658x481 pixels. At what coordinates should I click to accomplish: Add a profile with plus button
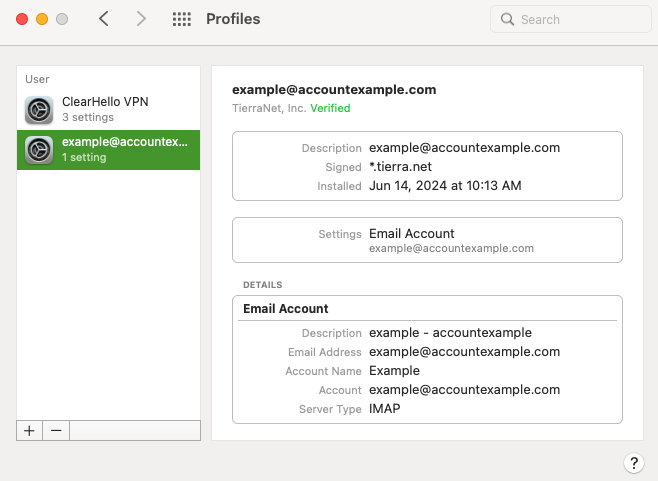(x=29, y=430)
